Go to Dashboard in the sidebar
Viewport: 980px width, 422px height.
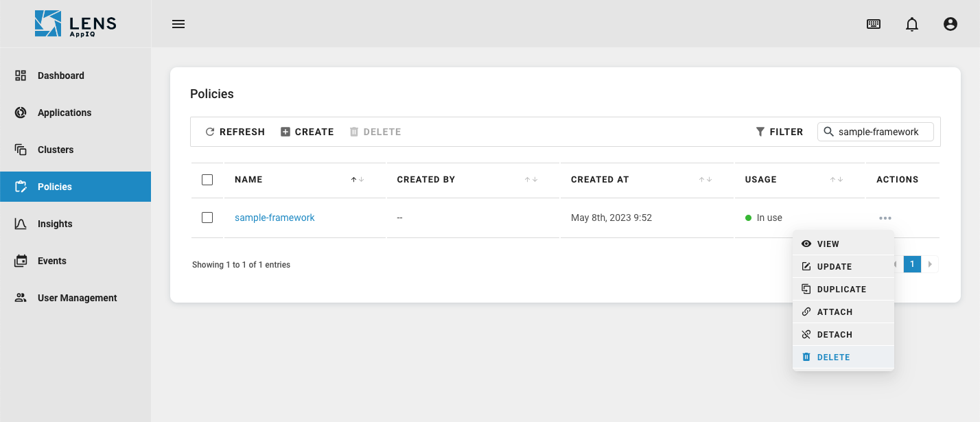click(75, 75)
